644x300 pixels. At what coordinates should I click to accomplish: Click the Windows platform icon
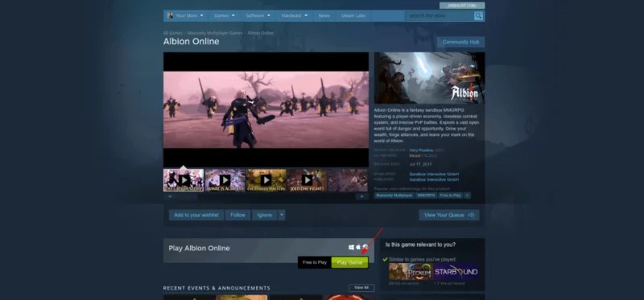click(351, 248)
